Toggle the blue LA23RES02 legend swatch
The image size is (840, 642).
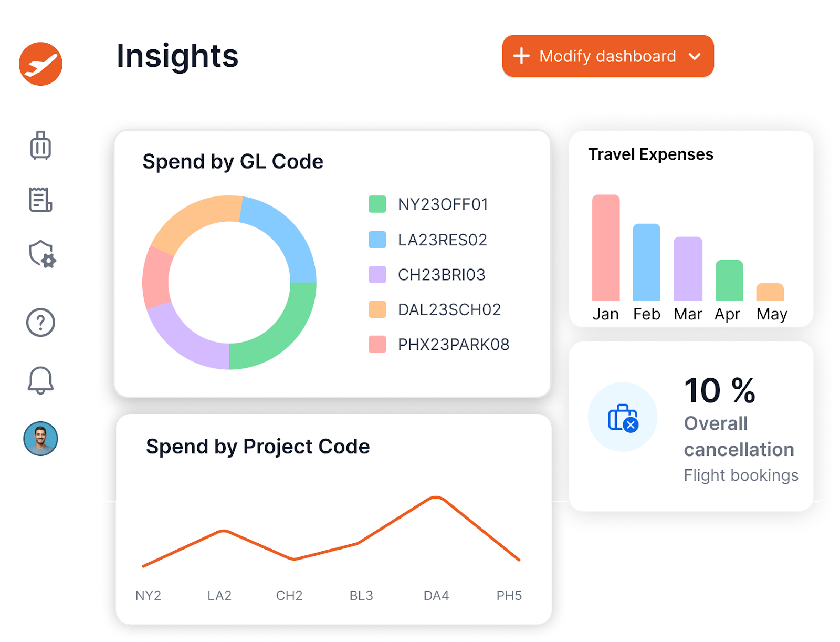coord(377,240)
